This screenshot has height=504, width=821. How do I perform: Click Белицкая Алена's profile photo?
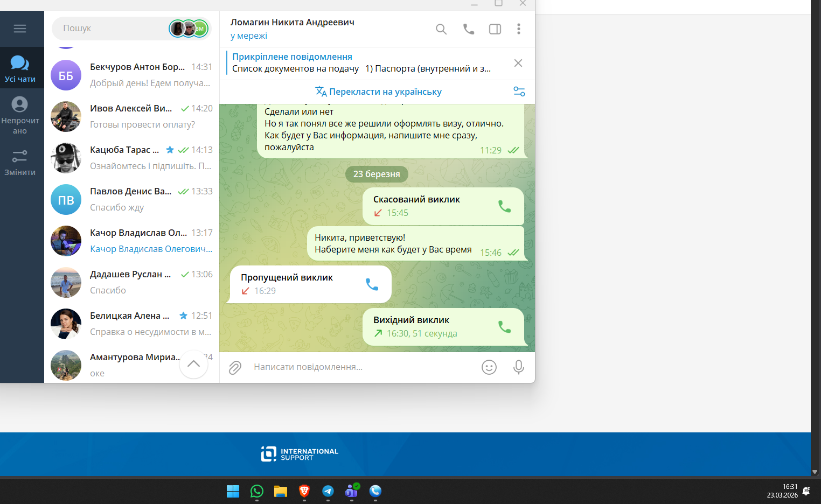66,324
